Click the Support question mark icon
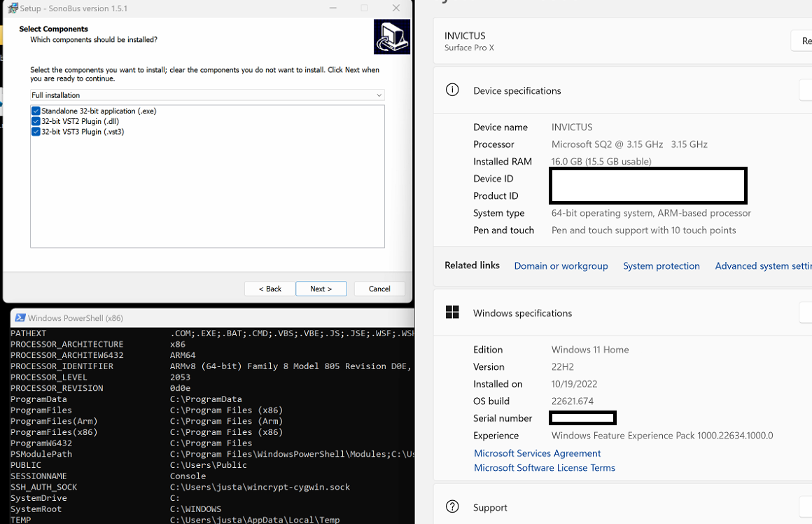Screen dimensions: 812x524 tap(452, 506)
